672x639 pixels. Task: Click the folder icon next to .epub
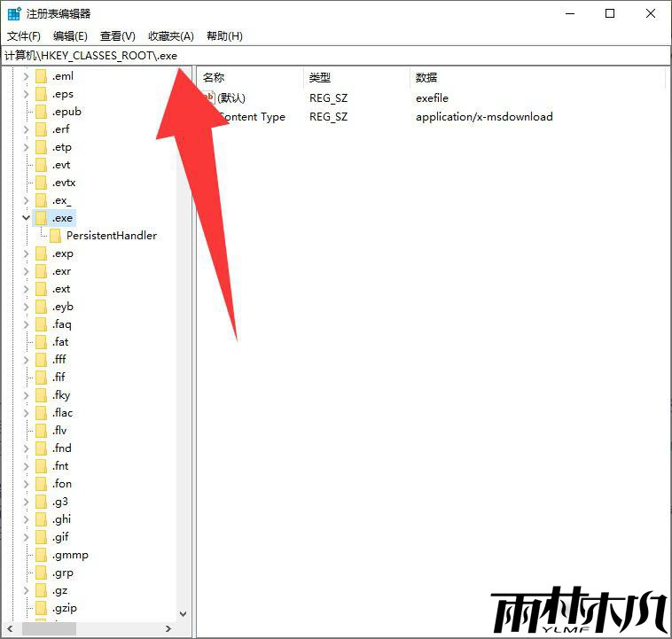coord(41,112)
